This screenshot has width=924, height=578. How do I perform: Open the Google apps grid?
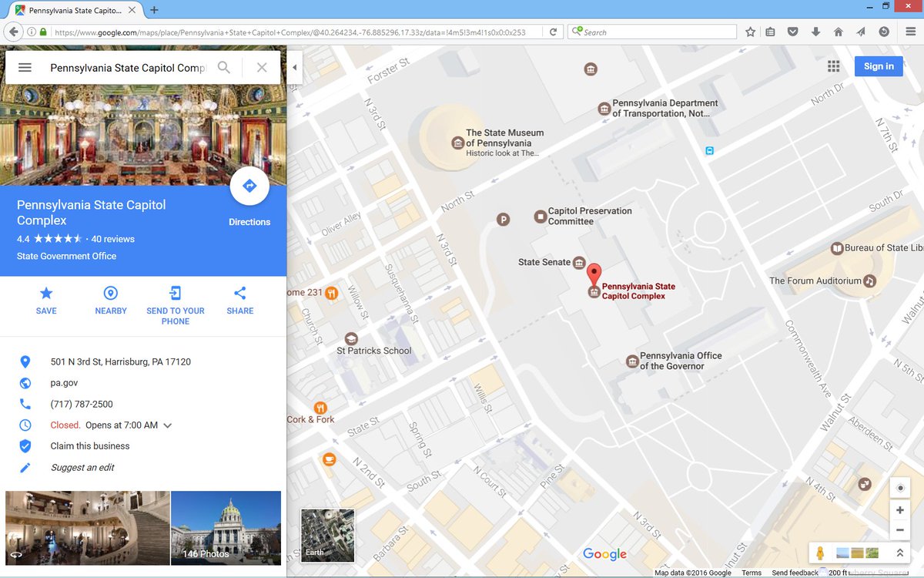coord(833,66)
